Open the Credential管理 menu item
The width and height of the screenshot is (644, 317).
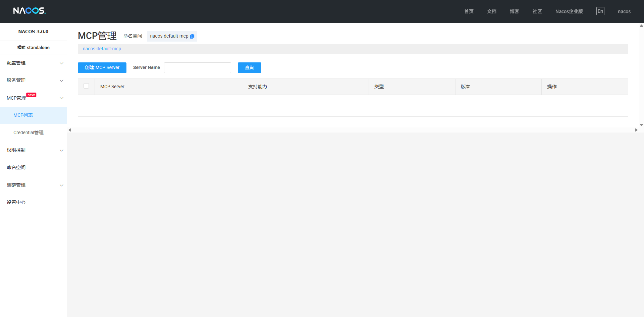[x=34, y=133]
